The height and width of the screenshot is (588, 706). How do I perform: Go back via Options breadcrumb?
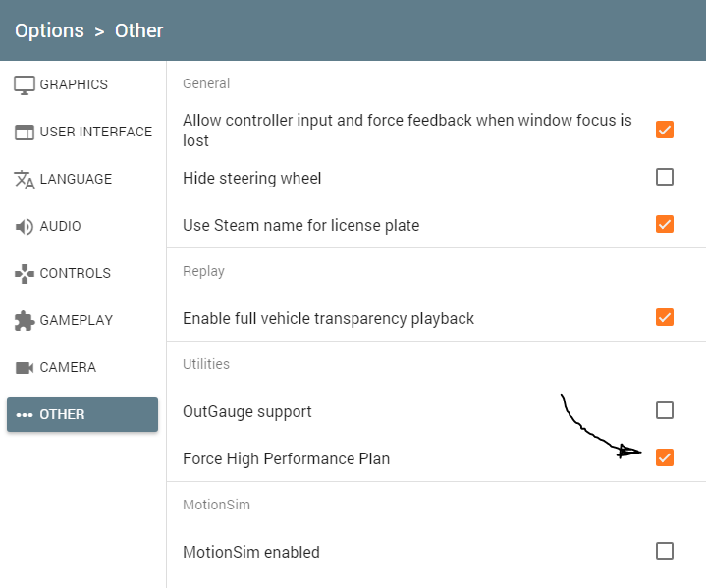(x=49, y=31)
